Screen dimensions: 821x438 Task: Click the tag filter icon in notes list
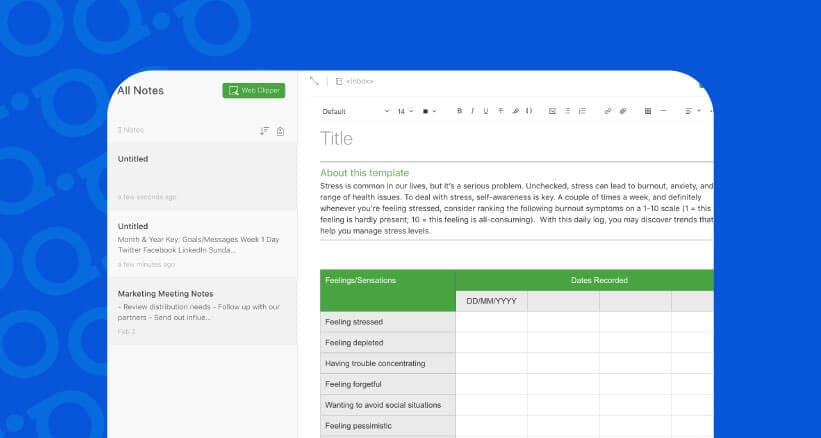pos(280,131)
